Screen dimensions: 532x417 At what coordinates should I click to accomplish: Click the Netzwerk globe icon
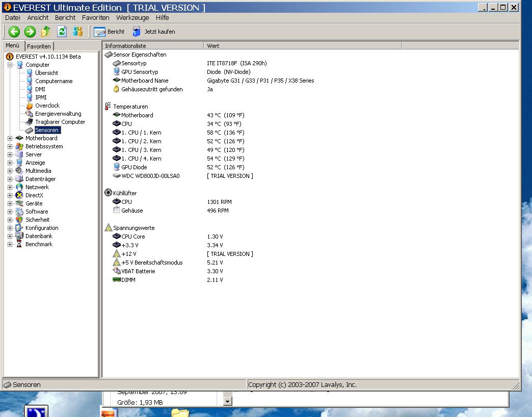(x=19, y=187)
